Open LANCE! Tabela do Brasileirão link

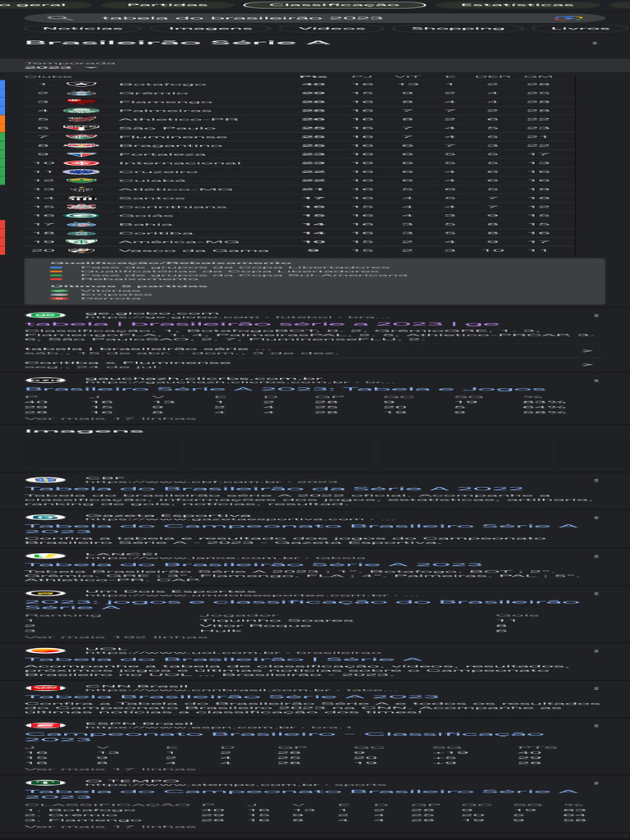tap(253, 564)
